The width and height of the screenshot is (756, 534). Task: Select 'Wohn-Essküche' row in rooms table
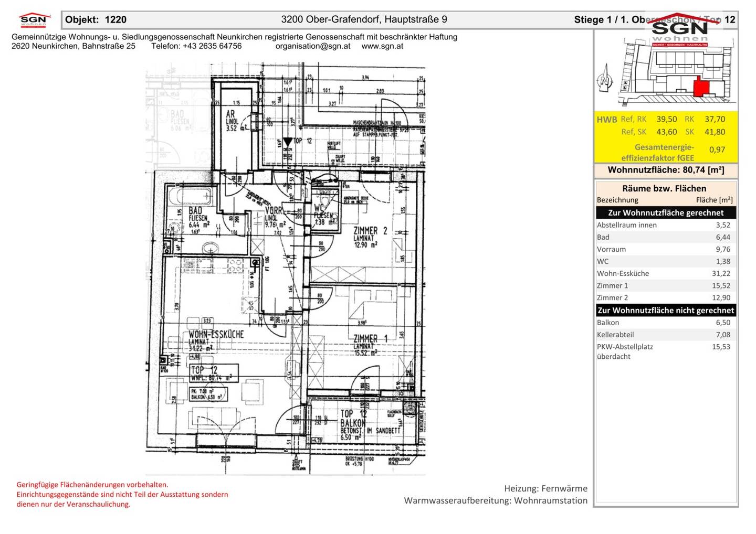pos(666,273)
